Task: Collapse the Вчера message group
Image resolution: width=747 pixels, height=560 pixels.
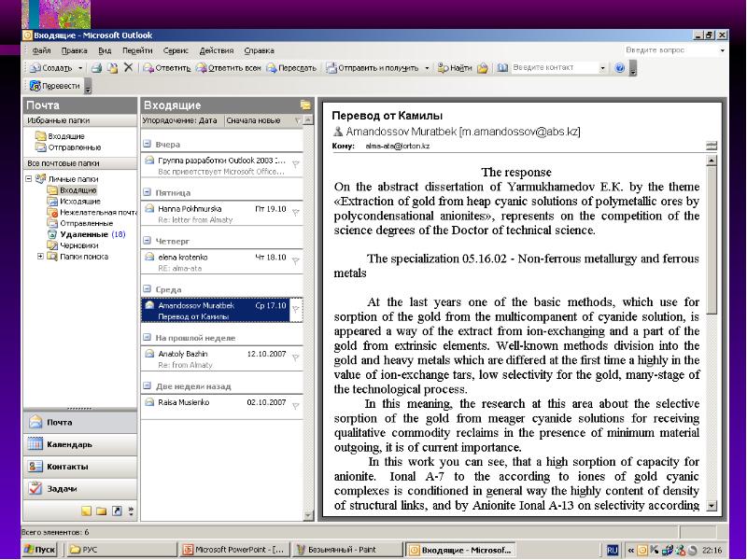Action: (148, 144)
